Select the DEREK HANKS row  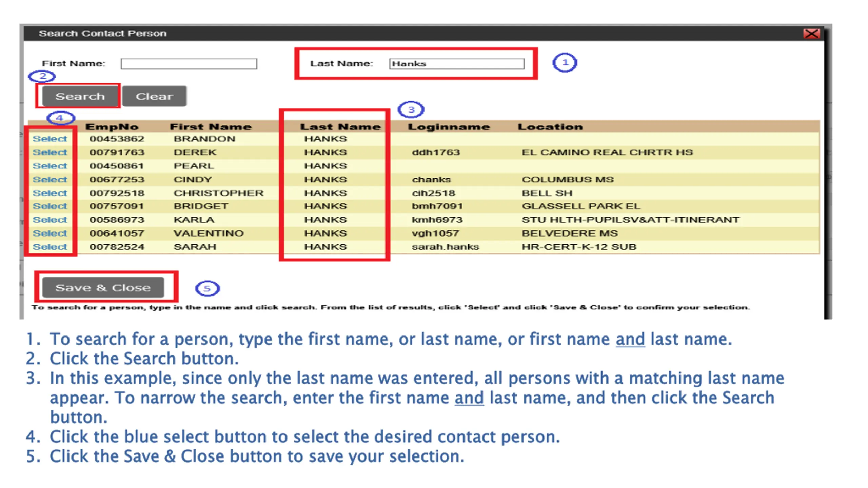point(50,152)
